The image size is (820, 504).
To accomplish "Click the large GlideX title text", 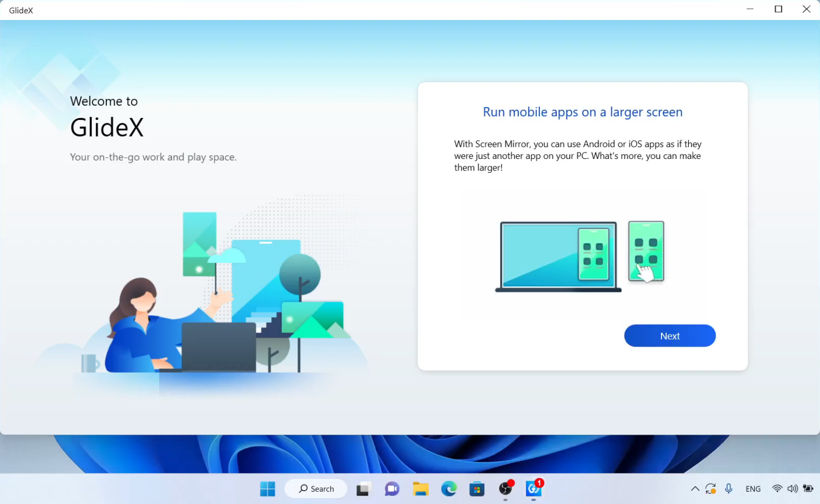I will [107, 127].
